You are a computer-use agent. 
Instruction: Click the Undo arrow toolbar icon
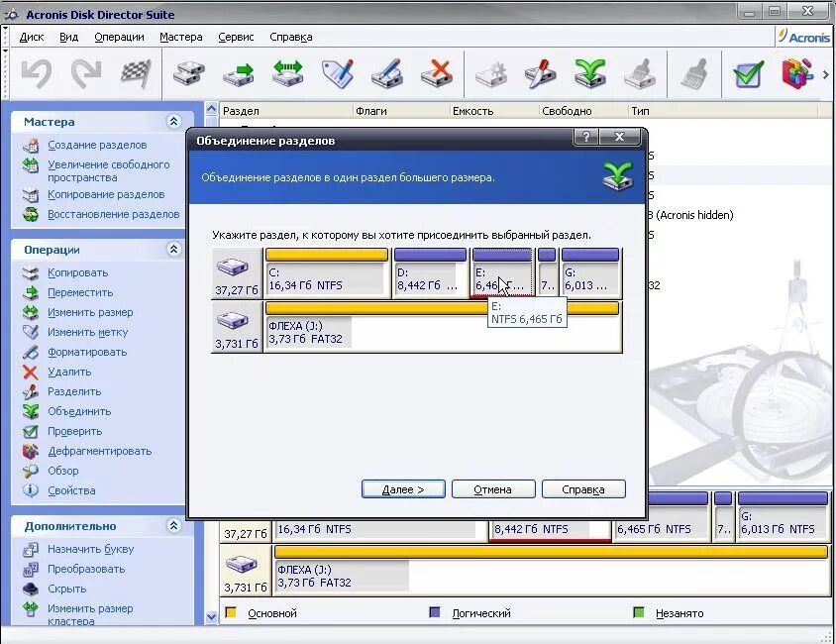[x=38, y=73]
